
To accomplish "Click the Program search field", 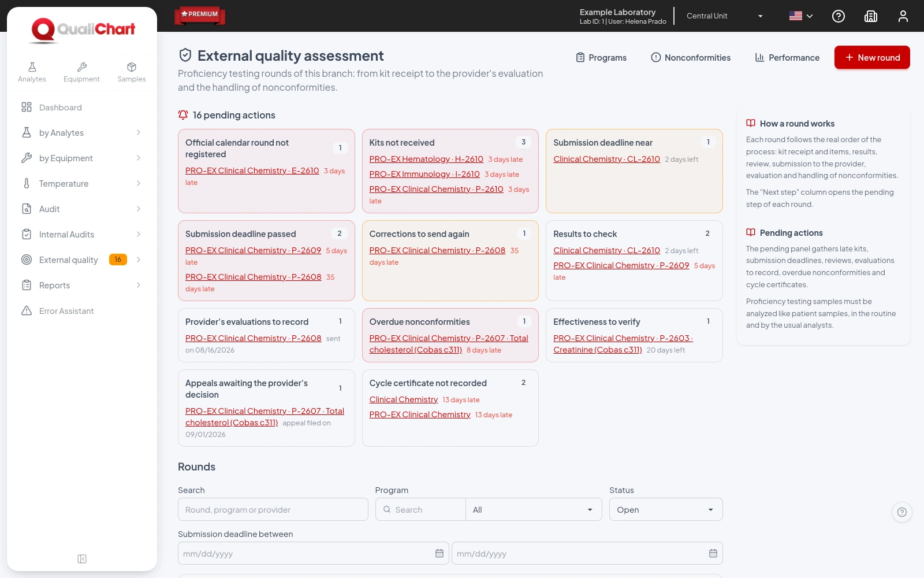I will (x=420, y=510).
